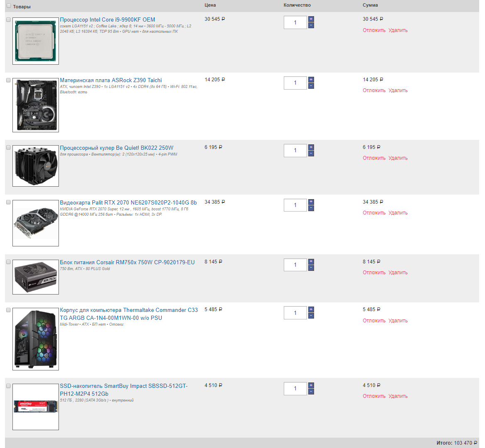Increase quantity of SmartBuy Impact SSD
The width and height of the screenshot is (485, 448).
(x=311, y=385)
